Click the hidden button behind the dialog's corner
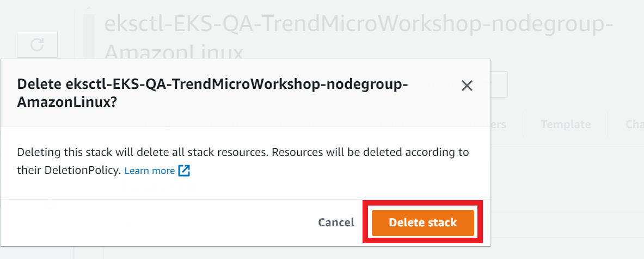Image resolution: width=644 pixels, height=259 pixels. [499, 85]
